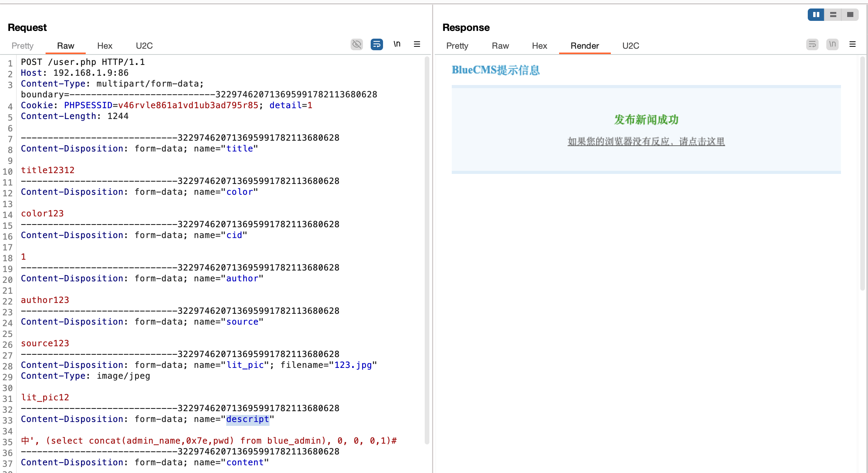Click the 'POST /user.php HTTP/1.1' line
This screenshot has width=868, height=473.
click(x=83, y=62)
